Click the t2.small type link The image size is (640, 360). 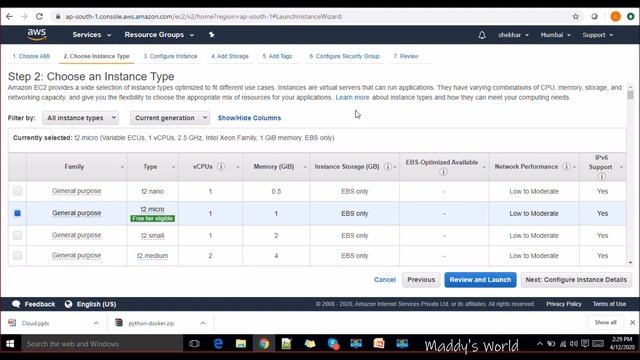pos(152,236)
